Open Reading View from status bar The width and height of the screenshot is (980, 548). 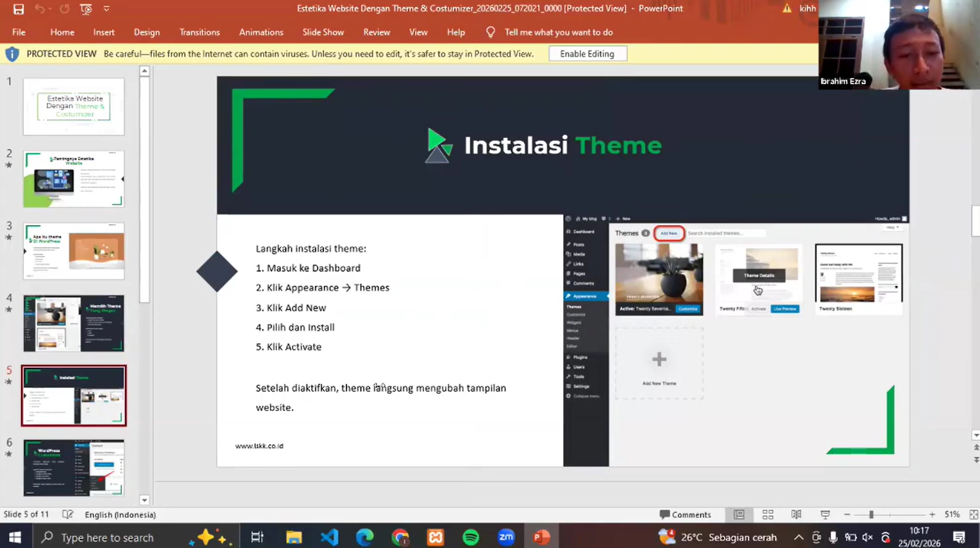tap(796, 515)
